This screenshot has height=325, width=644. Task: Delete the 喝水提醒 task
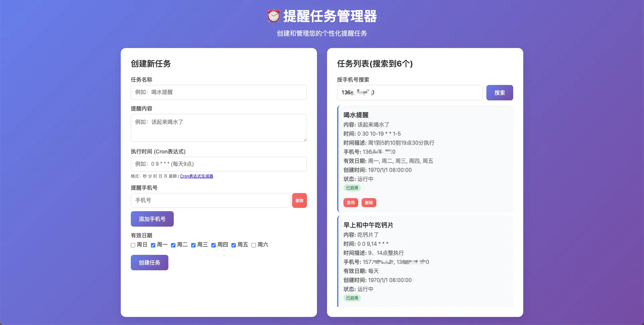[x=369, y=203]
